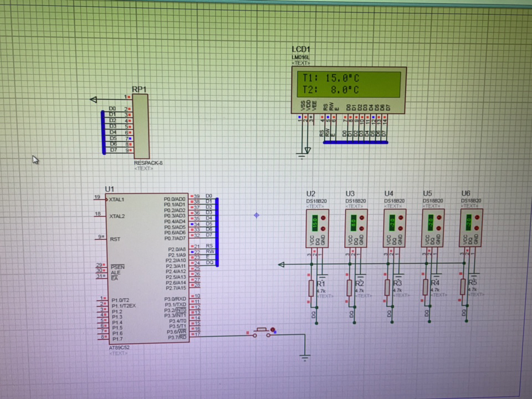The width and height of the screenshot is (532, 399).
Task: Click the P1.0/T2 pin label on U1
Action: point(120,300)
